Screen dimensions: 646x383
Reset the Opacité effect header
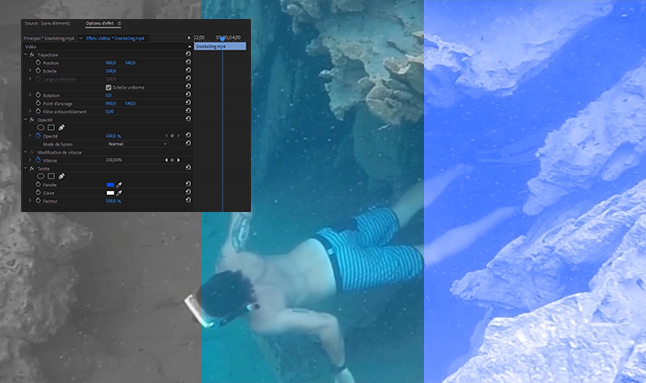point(188,119)
